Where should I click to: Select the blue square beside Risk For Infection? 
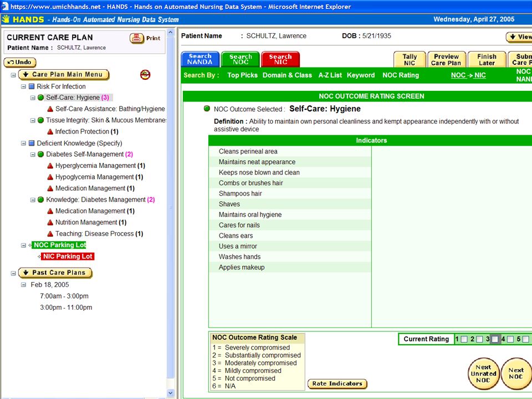pyautogui.click(x=32, y=86)
